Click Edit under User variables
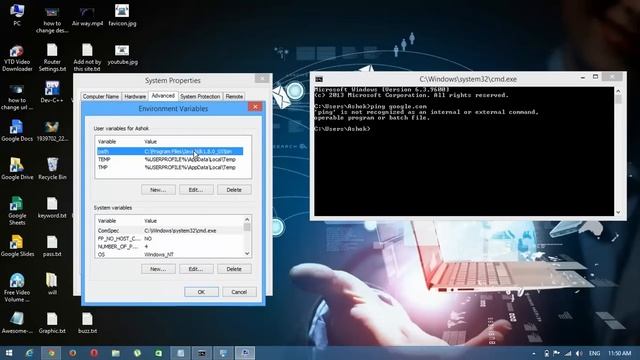 pos(196,190)
